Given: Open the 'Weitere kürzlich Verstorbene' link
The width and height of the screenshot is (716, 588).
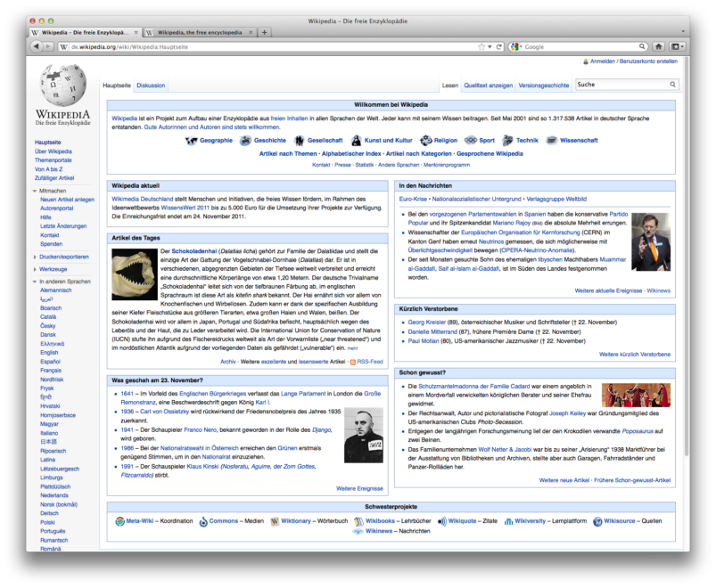Looking at the screenshot, I should click(x=635, y=355).
